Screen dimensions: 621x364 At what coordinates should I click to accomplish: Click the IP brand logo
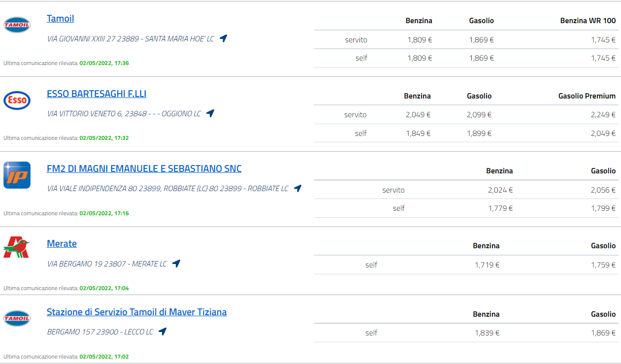(x=17, y=175)
